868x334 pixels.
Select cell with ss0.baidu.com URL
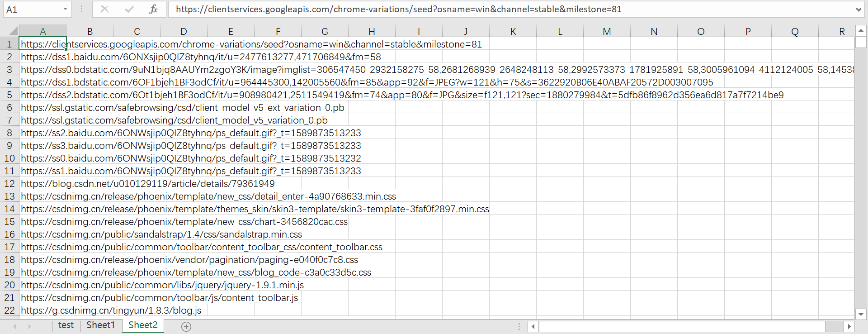point(42,158)
